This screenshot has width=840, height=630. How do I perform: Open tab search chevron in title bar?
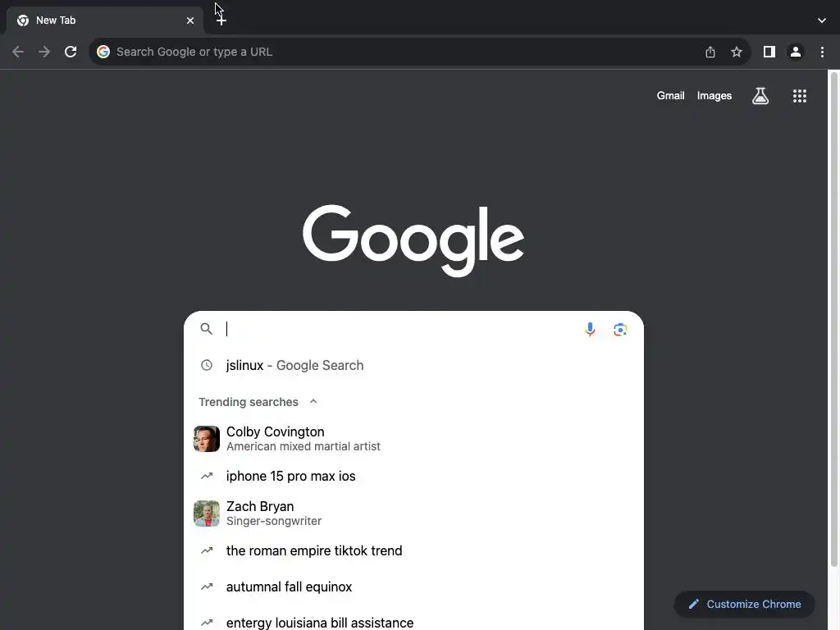[822, 21]
